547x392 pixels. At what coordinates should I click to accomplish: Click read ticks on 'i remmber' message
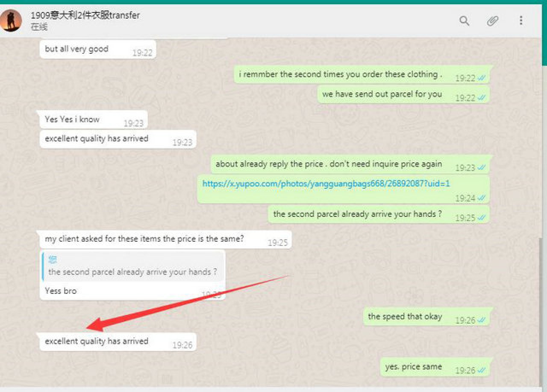point(482,78)
